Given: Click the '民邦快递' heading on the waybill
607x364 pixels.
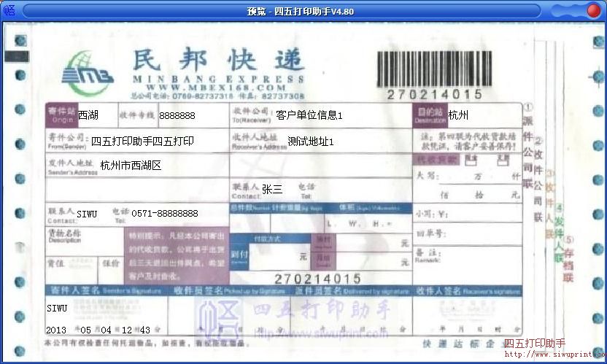Looking at the screenshot, I should click(x=218, y=61).
